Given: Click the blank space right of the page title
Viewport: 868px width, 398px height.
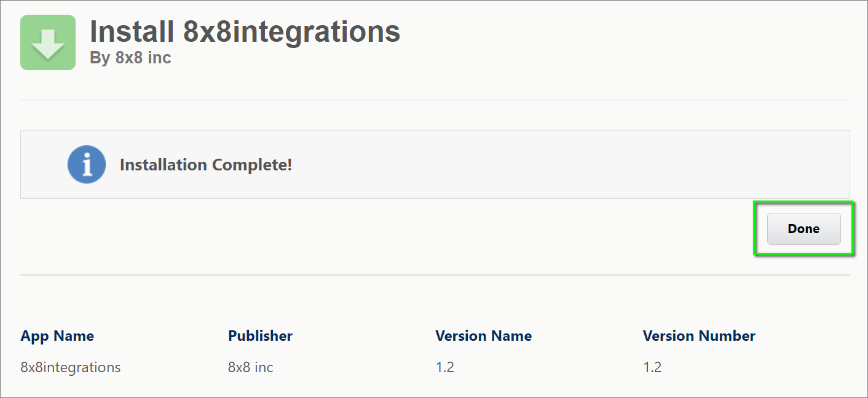Looking at the screenshot, I should click(x=615, y=37).
